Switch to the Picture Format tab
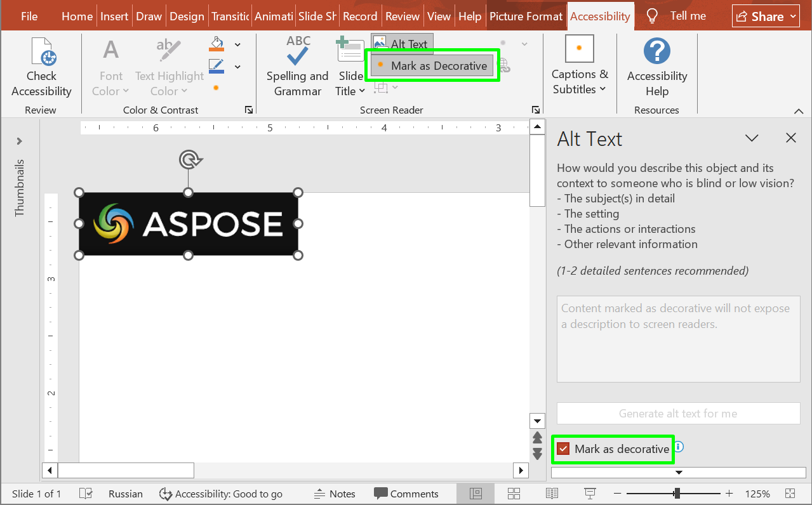 pos(526,16)
